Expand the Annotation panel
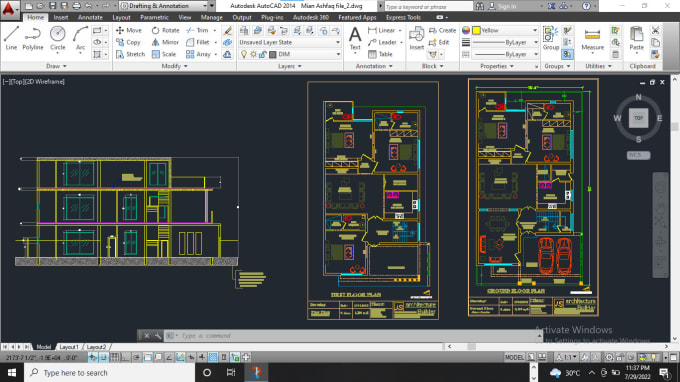Viewport: 680px width, 382px height. [374, 66]
